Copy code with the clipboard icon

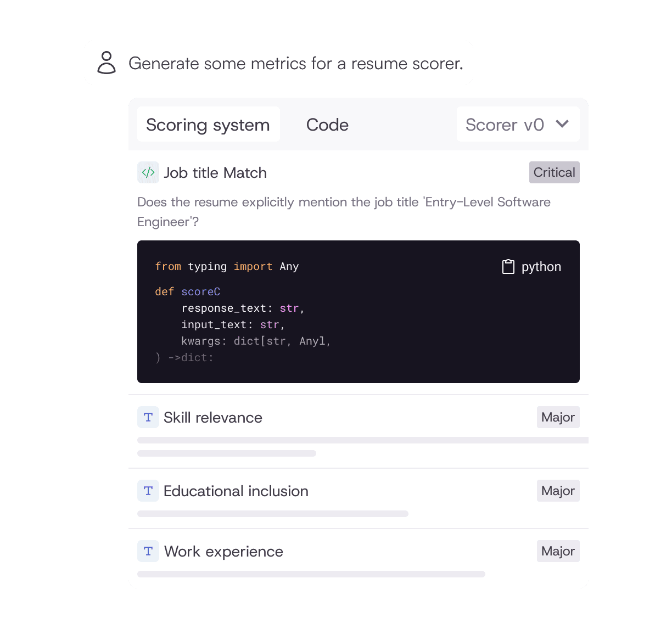coord(508,267)
